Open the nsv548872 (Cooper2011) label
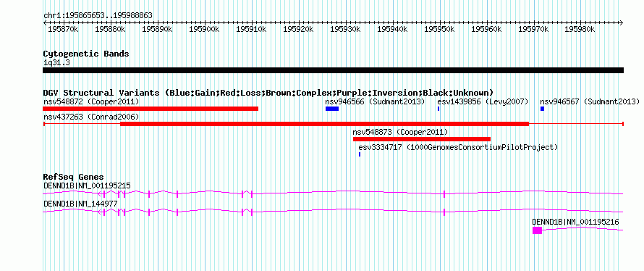Viewport: 644px width, 271px height. pyautogui.click(x=91, y=101)
